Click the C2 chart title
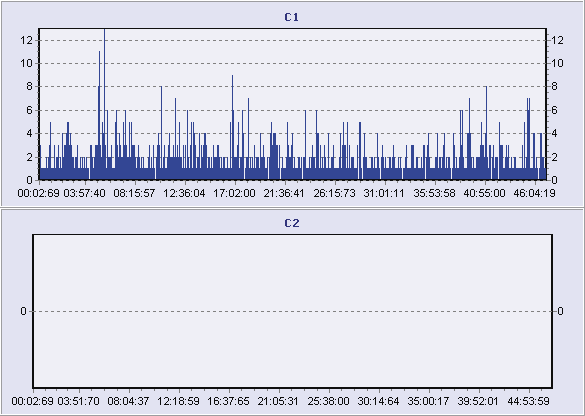The width and height of the screenshot is (585, 416). [x=292, y=223]
